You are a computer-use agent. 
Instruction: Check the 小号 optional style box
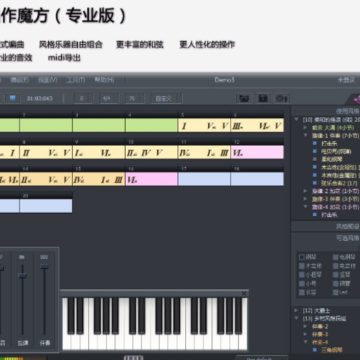click(302, 284)
